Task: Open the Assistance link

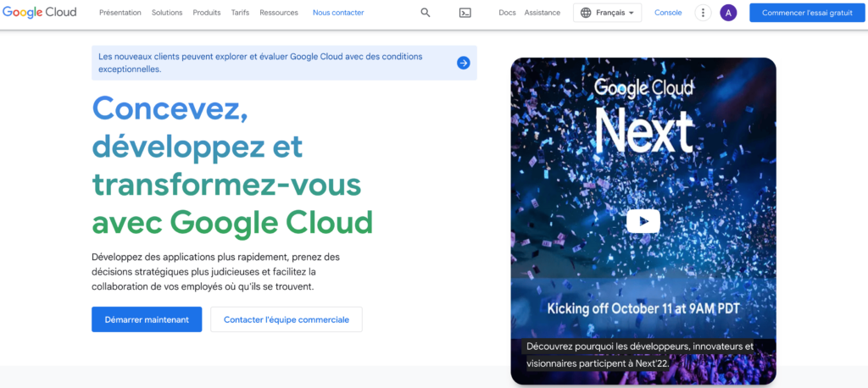Action: 542,13
